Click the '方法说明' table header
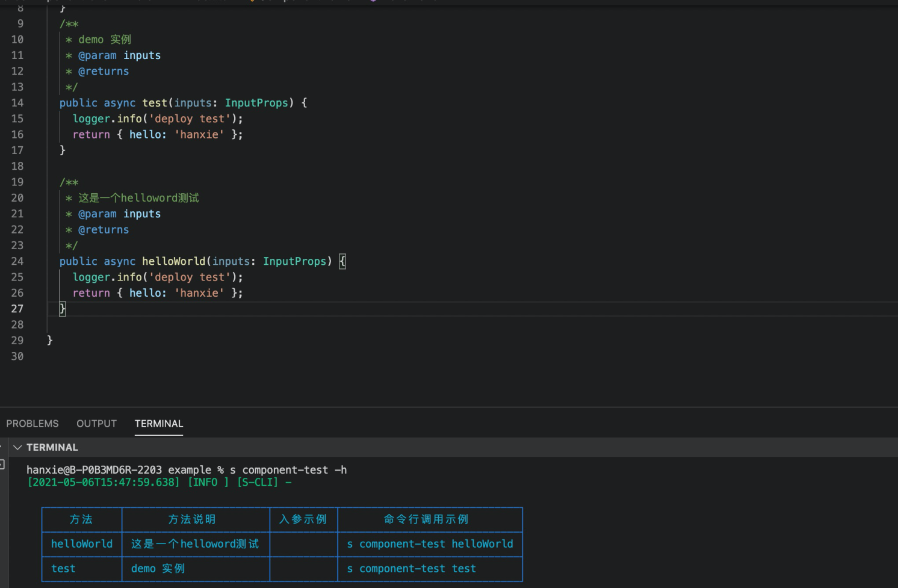The image size is (898, 588). 192,519
